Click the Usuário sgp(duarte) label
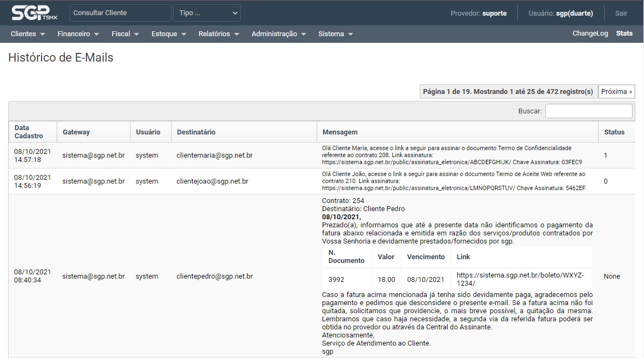The width and height of the screenshot is (644, 358). click(x=561, y=13)
